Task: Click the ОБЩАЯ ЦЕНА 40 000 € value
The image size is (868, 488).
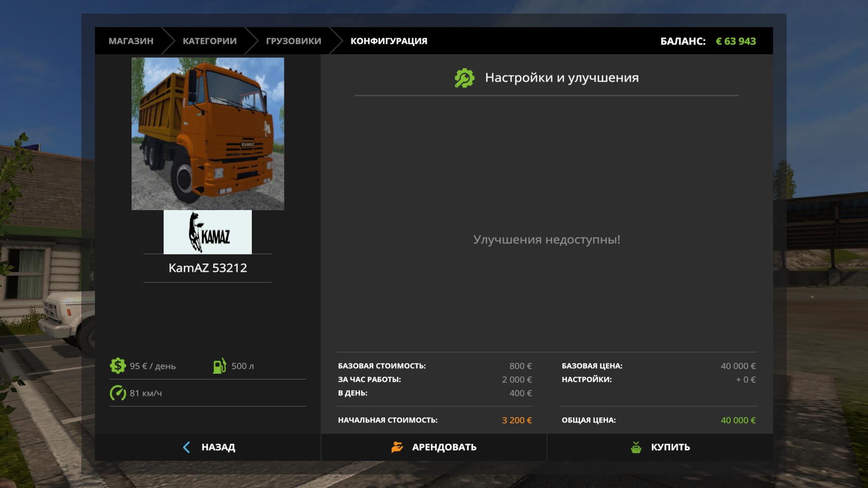Action: 738,420
